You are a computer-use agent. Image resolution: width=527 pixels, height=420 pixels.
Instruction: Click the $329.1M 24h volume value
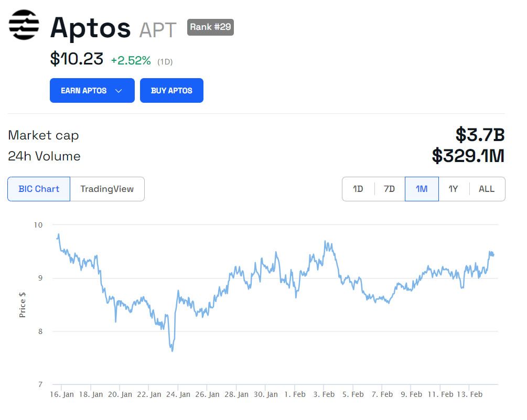468,156
